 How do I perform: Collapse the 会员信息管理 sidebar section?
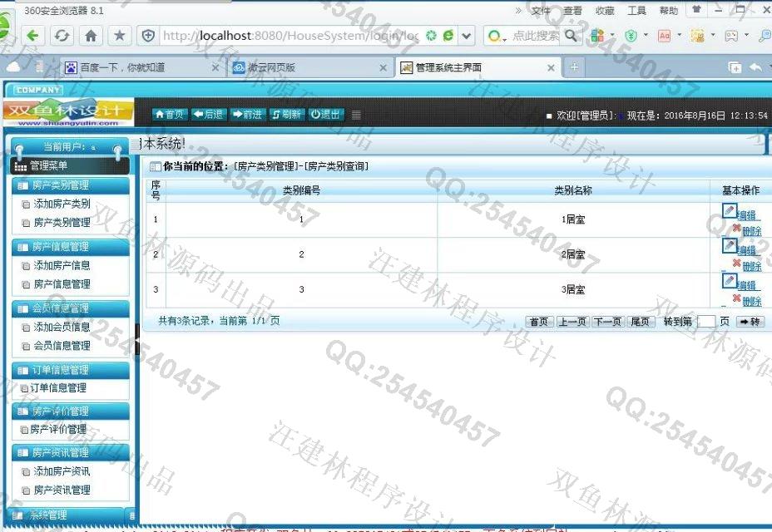tap(71, 308)
